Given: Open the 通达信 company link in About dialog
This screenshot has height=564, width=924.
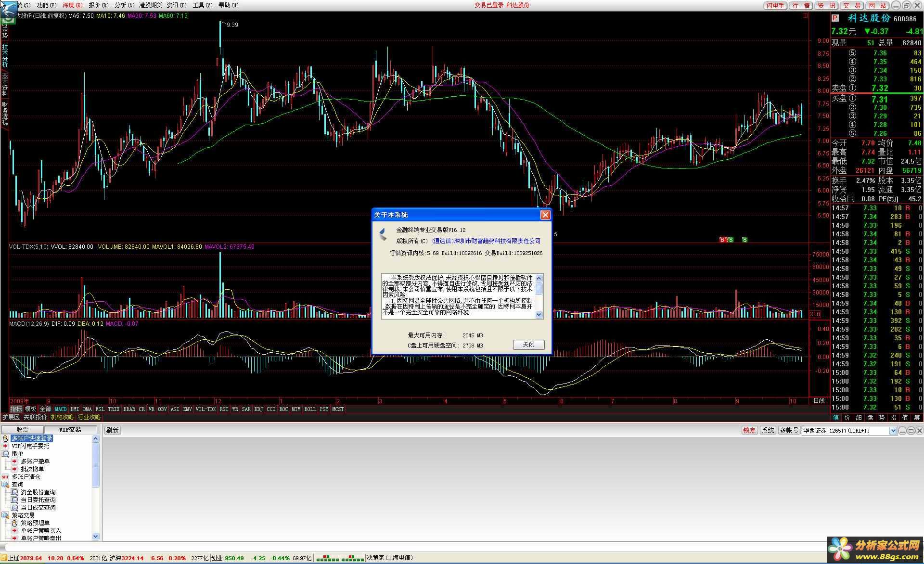Looking at the screenshot, I should [x=486, y=241].
